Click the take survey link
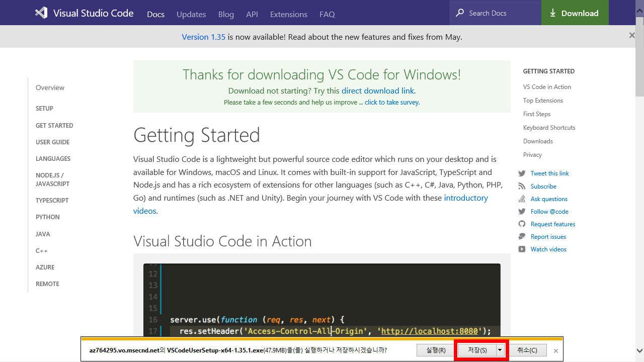 point(392,102)
